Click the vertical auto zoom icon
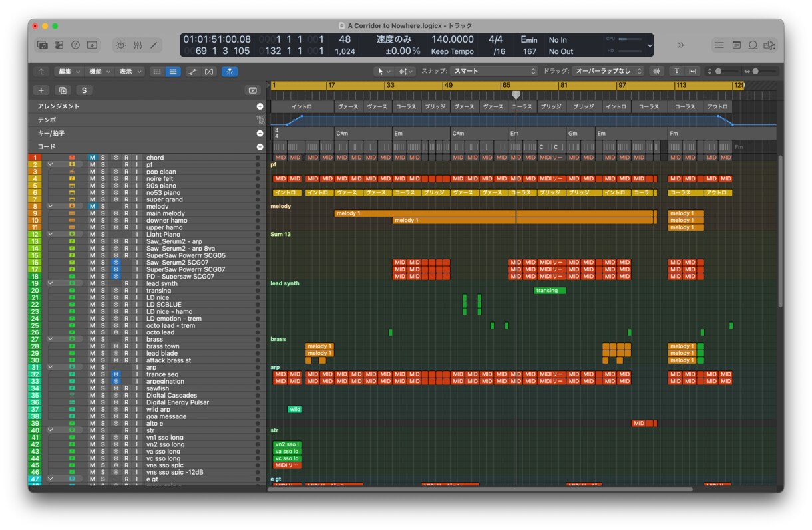This screenshot has height=530, width=812. [x=677, y=72]
